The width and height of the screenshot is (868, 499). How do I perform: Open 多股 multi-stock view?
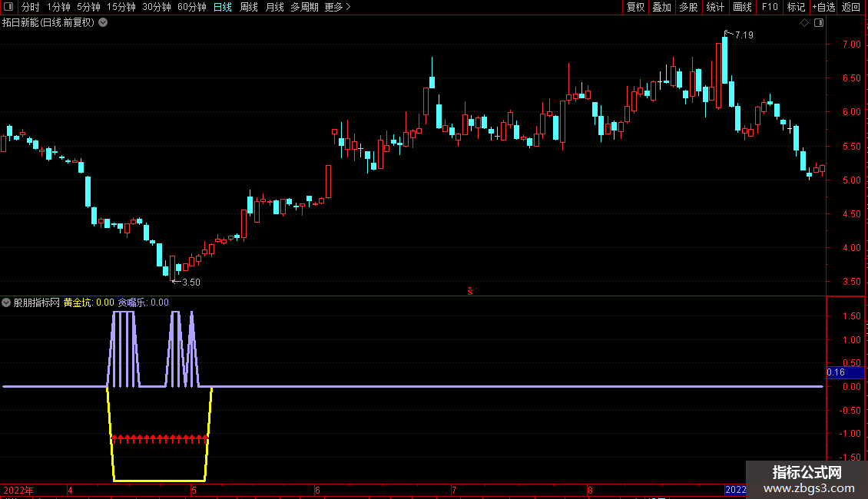pos(688,7)
